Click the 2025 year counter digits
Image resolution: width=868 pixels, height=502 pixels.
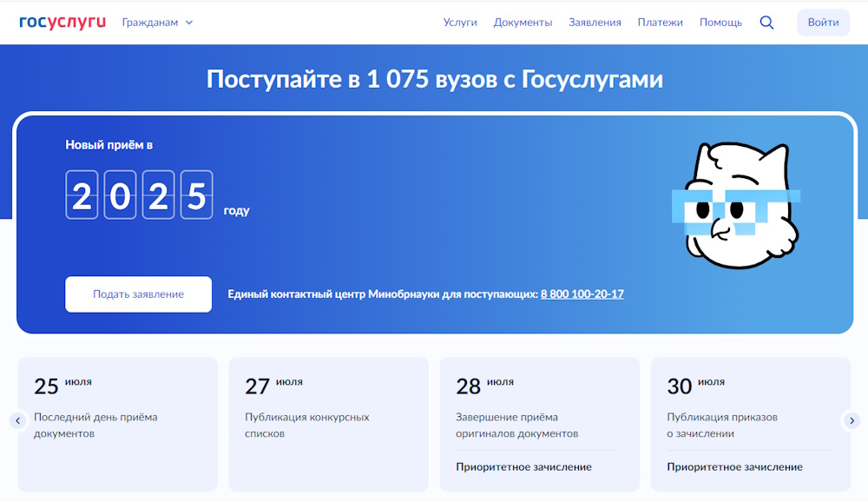139,195
